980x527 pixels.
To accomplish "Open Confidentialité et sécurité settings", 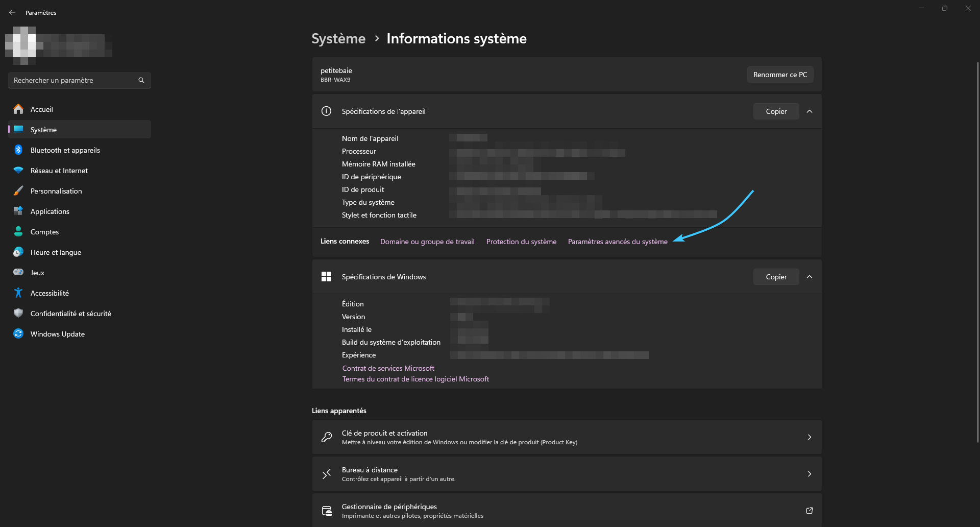I will [x=80, y=314].
